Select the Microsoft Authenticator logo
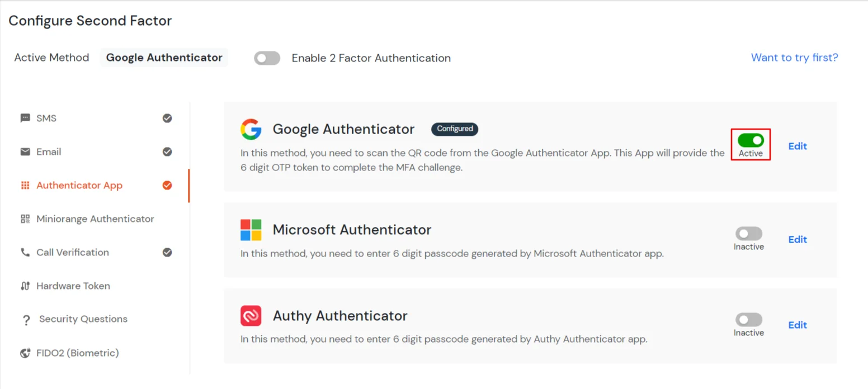This screenshot has height=389, width=868. pyautogui.click(x=251, y=229)
